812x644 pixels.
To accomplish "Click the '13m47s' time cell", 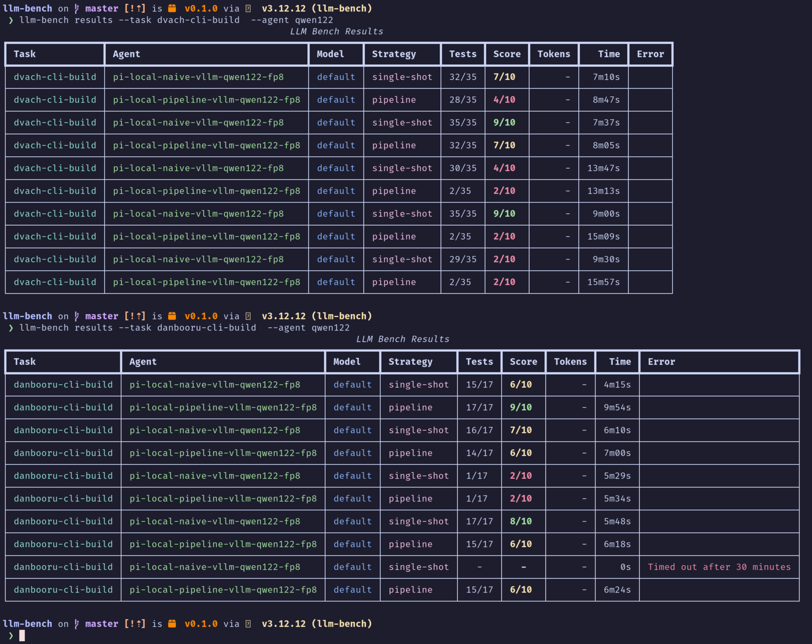I will (x=604, y=168).
